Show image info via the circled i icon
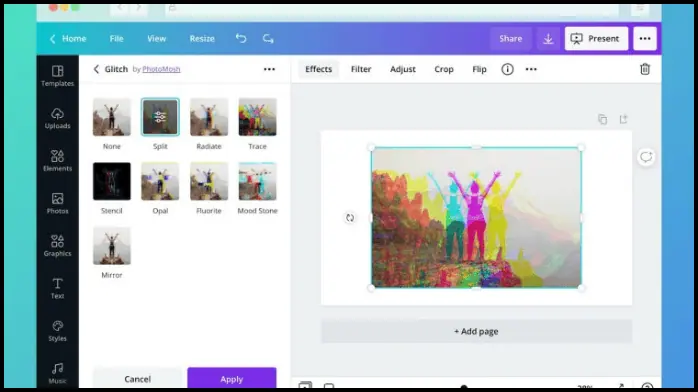Viewport: 698px width, 392px height. point(507,69)
